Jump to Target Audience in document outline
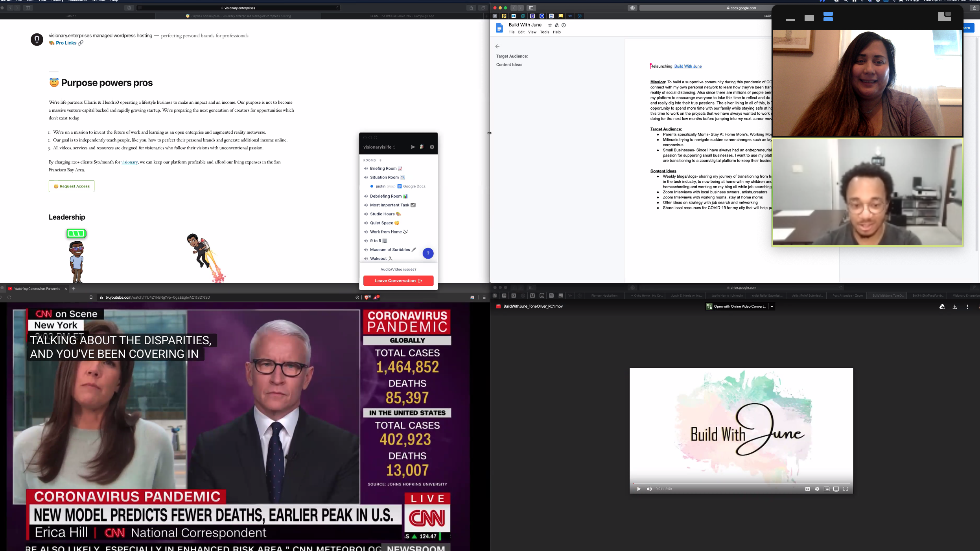 point(512,56)
